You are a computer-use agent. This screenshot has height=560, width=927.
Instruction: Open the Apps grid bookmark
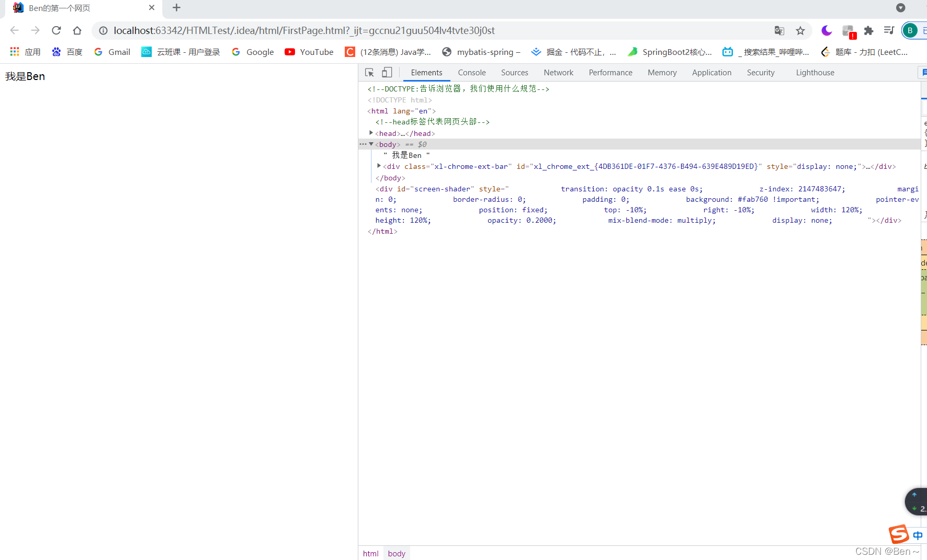point(25,52)
